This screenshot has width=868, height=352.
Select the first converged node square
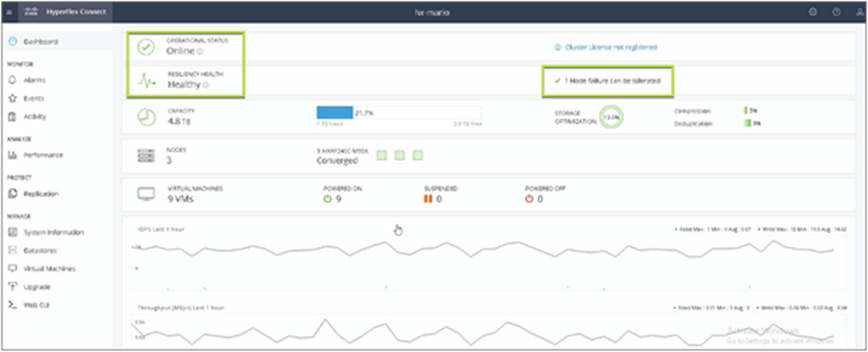coord(382,156)
